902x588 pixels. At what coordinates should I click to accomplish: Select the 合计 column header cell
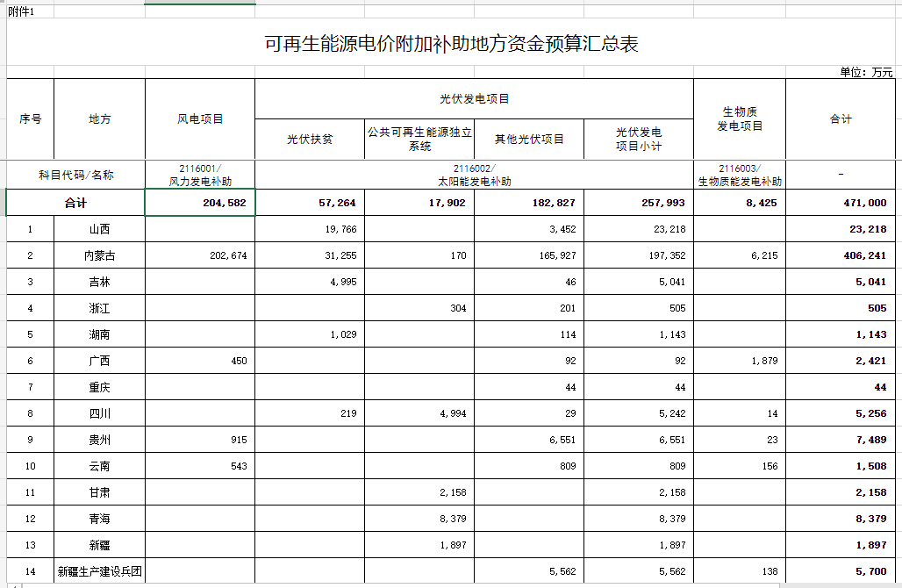(841, 118)
